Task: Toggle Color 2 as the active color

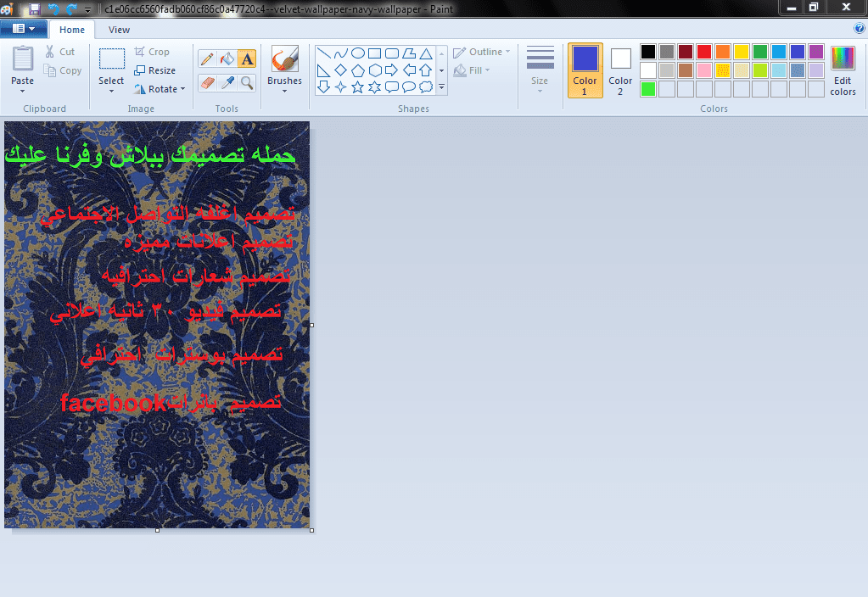Action: click(x=620, y=70)
